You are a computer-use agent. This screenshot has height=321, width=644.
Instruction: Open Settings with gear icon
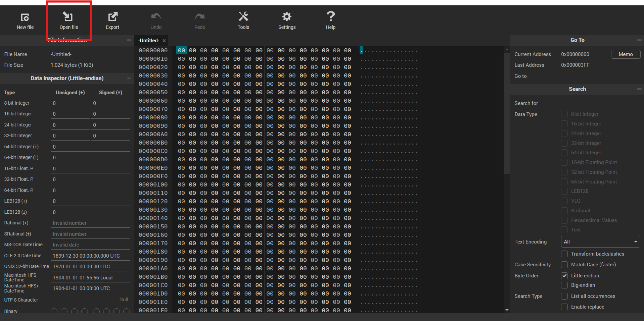(x=287, y=16)
